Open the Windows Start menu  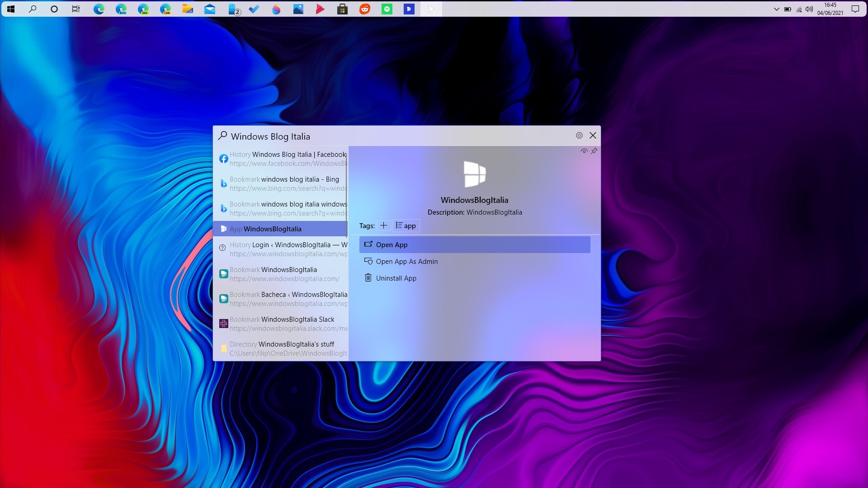coord(11,9)
